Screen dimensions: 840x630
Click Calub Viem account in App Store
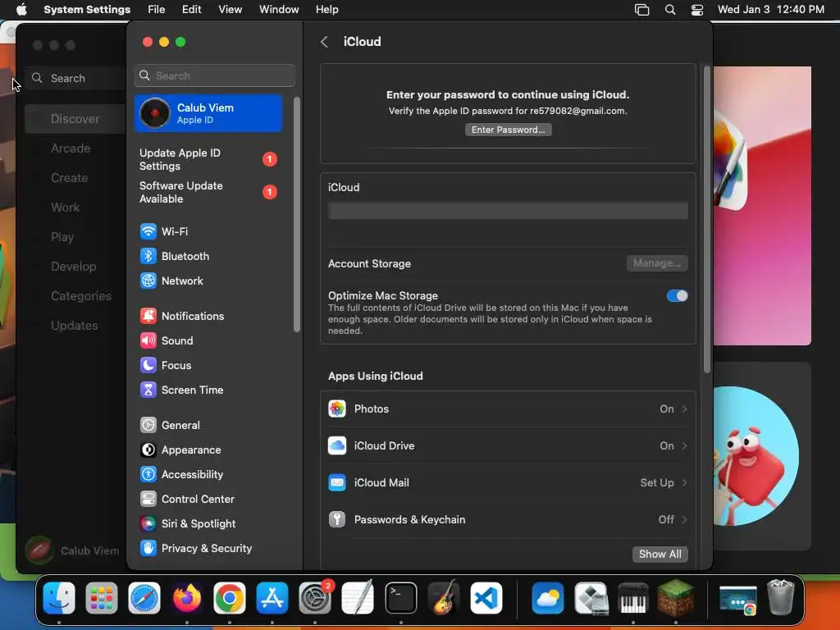(72, 550)
